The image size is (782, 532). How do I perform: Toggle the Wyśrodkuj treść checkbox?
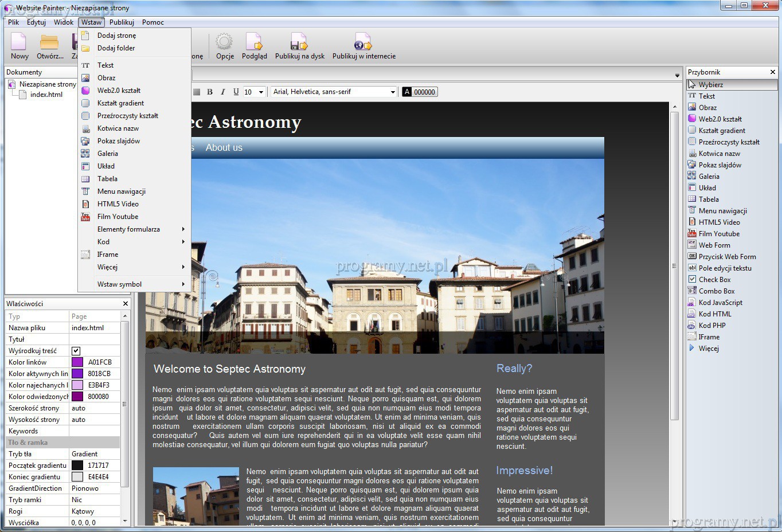[76, 351]
